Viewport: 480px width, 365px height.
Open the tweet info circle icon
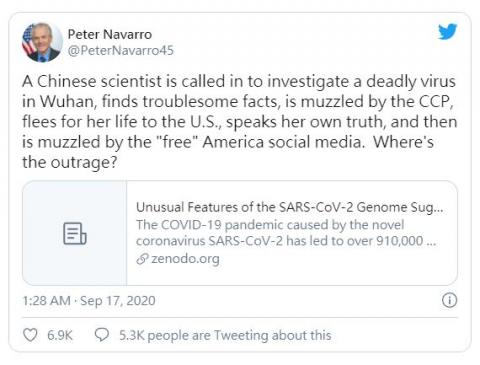tap(449, 300)
